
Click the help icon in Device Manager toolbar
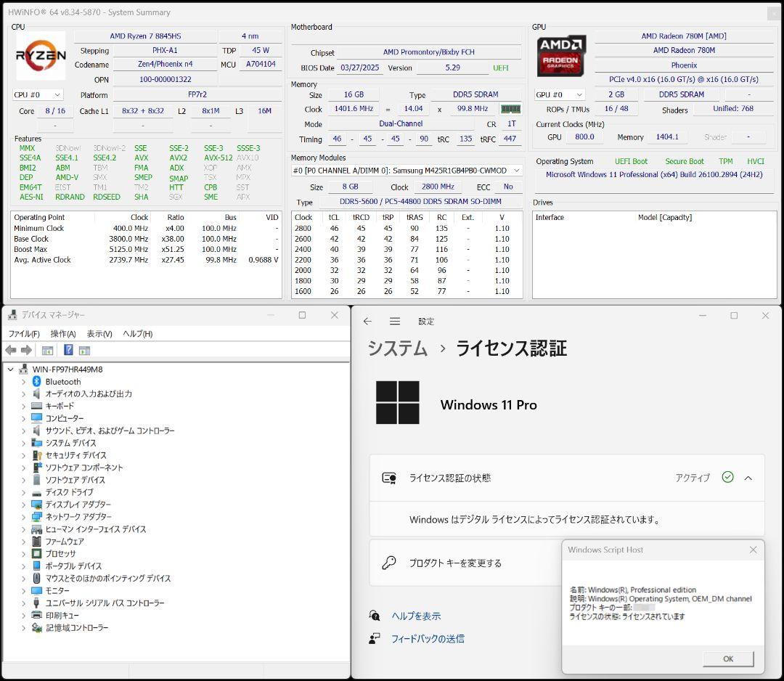point(68,350)
